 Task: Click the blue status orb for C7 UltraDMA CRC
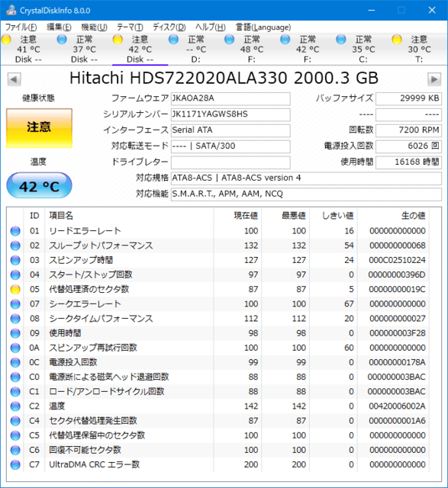15,464
